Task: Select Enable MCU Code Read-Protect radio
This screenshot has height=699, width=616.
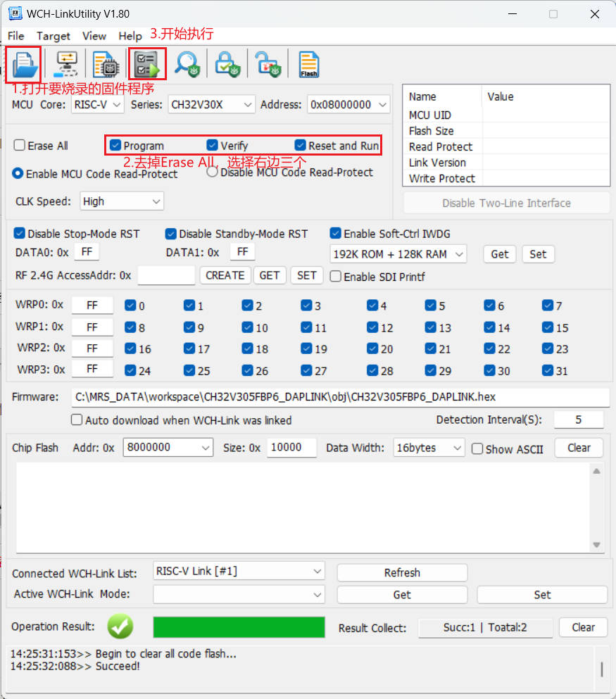Action: (x=18, y=173)
